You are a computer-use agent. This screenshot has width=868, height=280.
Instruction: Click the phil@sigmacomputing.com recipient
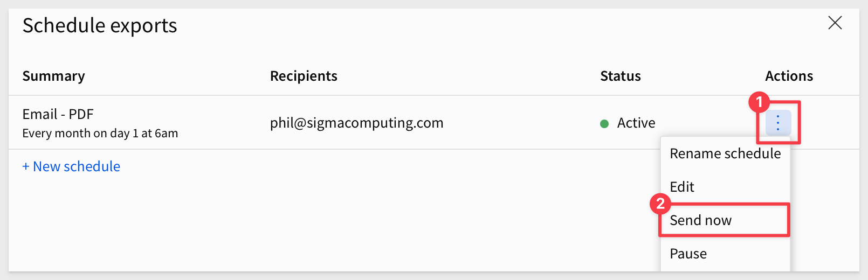[357, 123]
